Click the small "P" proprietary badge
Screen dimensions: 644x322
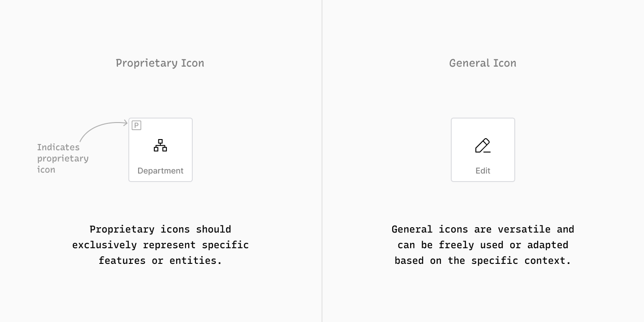(136, 125)
